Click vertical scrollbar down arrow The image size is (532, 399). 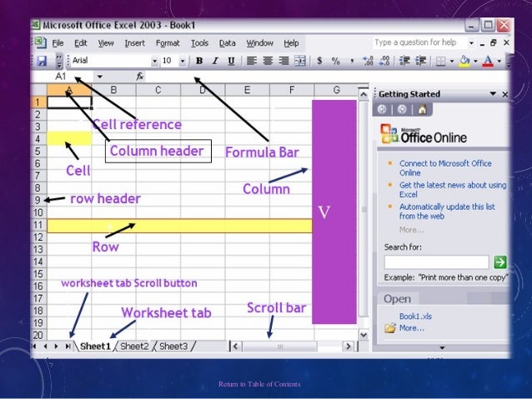click(364, 336)
